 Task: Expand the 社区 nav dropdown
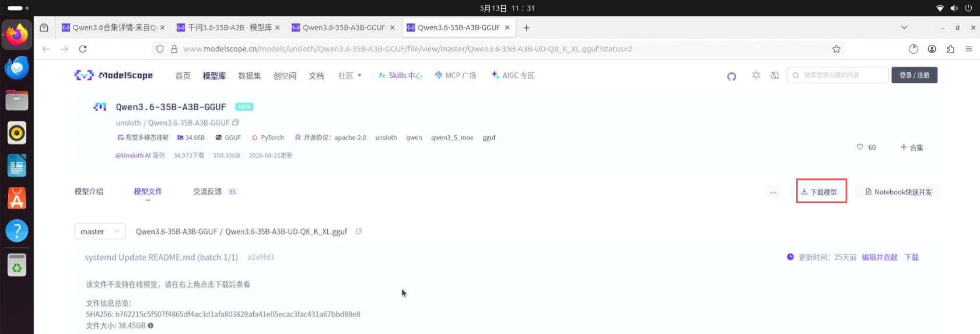pyautogui.click(x=350, y=76)
